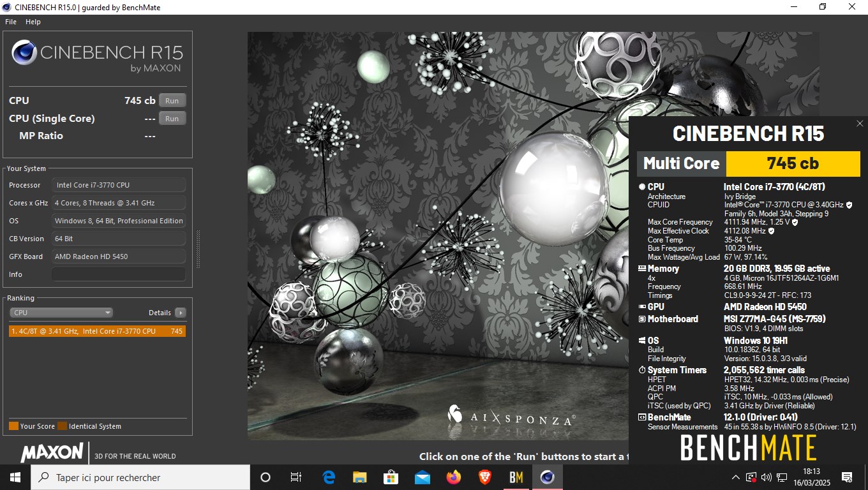Open the volume speaker tray icon
This screenshot has width=868, height=490.
click(767, 477)
